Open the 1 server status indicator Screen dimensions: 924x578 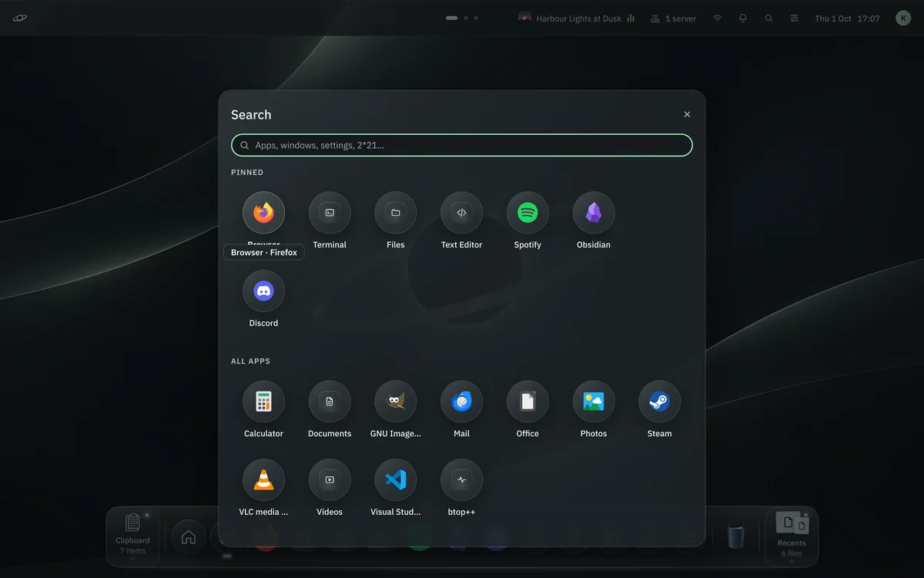[673, 18]
